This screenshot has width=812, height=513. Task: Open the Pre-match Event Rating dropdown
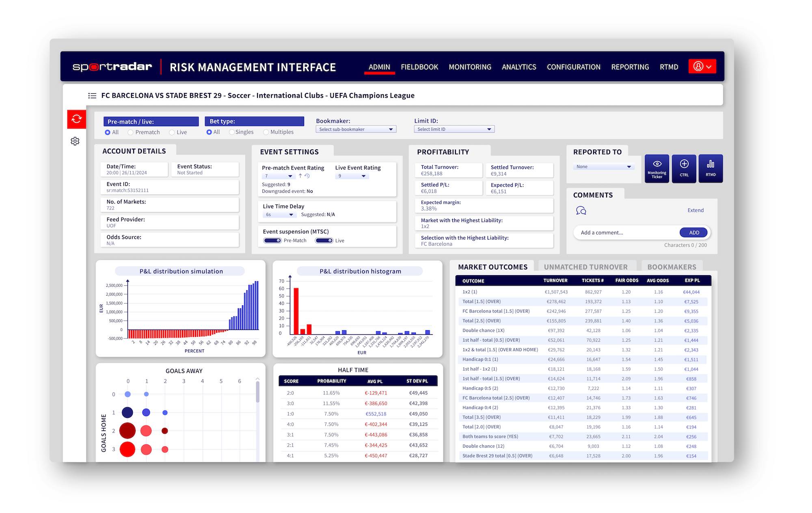(278, 176)
